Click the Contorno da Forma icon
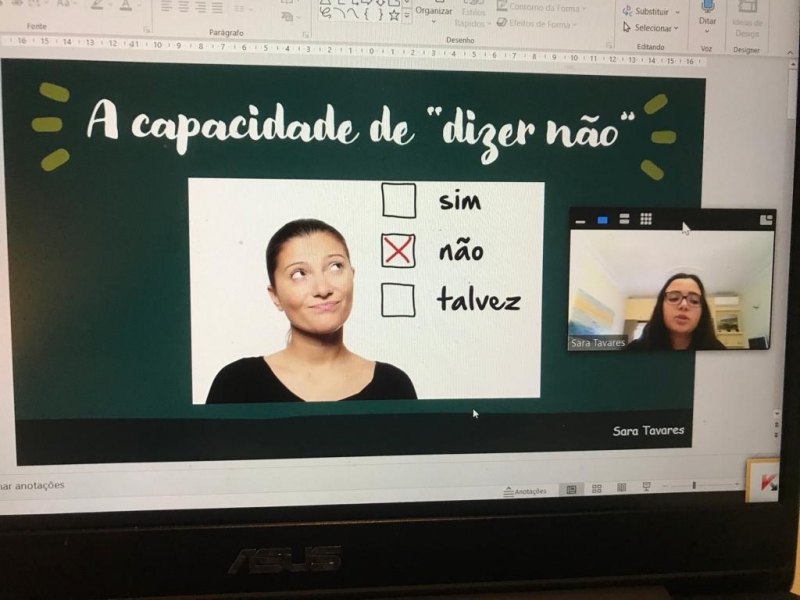This screenshot has height=600, width=800. point(503,6)
